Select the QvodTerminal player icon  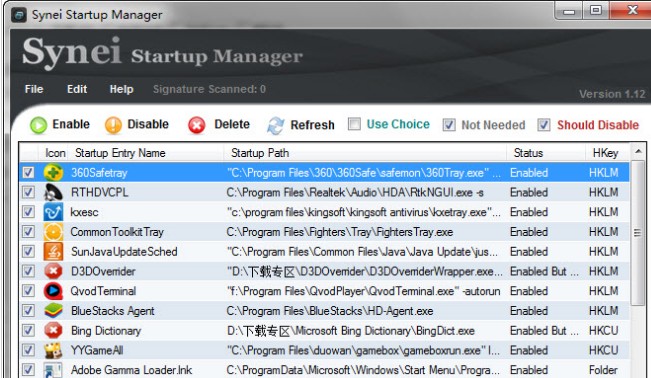click(x=53, y=291)
